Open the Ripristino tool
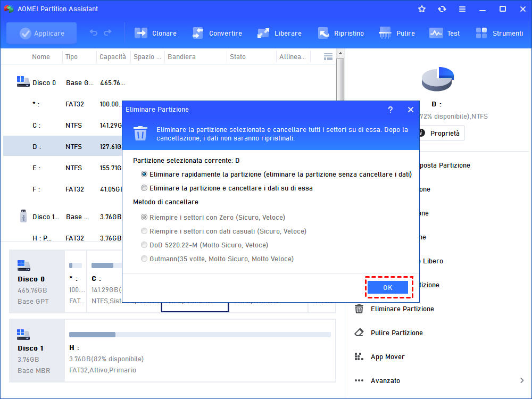 [340, 33]
